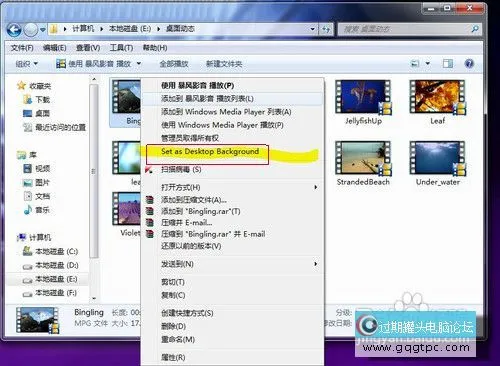Image resolution: width=500 pixels, height=366 pixels.
Task: Choose 压缩并 E-mail...
Action: point(232,222)
